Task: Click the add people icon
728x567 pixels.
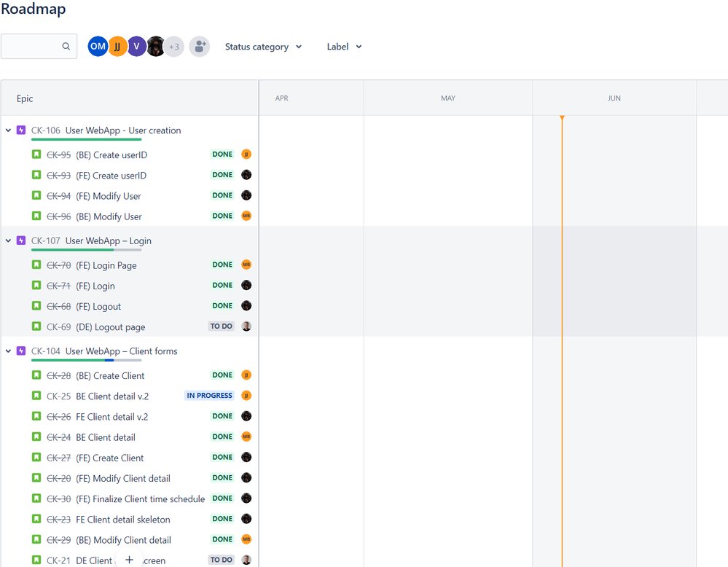Action: click(x=200, y=47)
